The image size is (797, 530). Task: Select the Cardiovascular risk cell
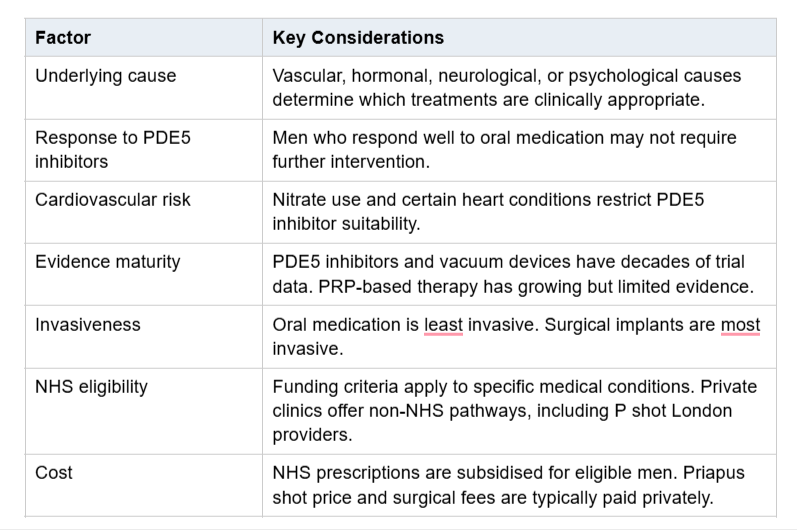coord(144,212)
